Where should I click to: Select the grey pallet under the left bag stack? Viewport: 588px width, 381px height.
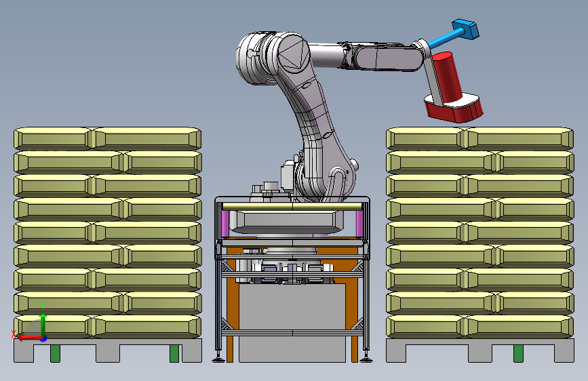point(108,350)
